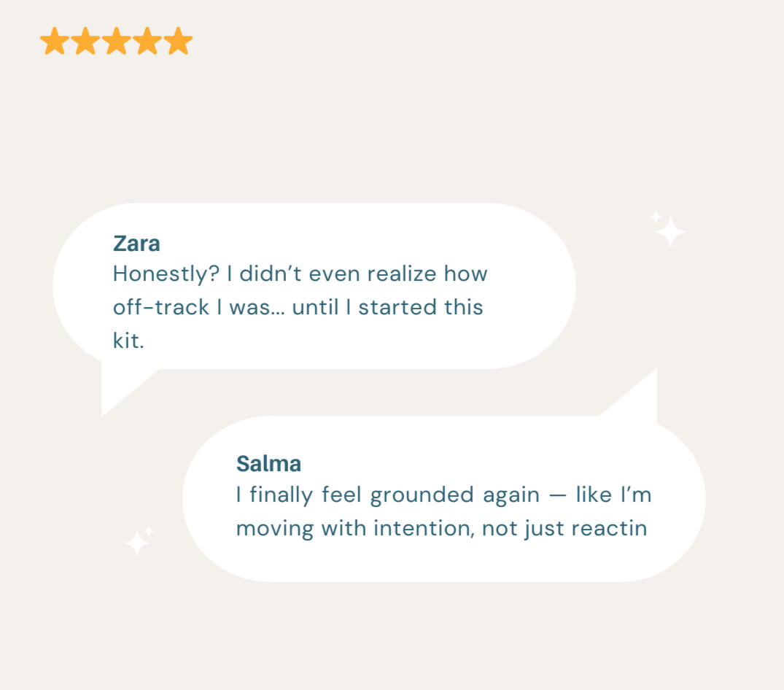Click the large sparkle icon at top right
This screenshot has height=690, width=784.
coord(670,232)
